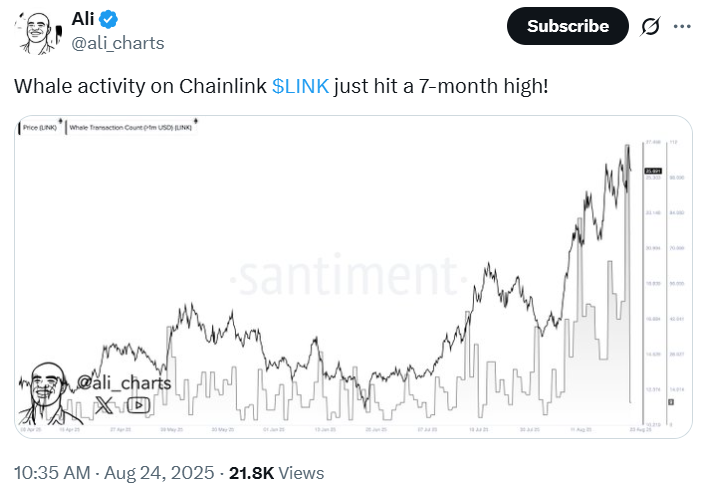Click Whale Transaction Count legend label
Screen dimensions: 708x489
click(x=130, y=128)
